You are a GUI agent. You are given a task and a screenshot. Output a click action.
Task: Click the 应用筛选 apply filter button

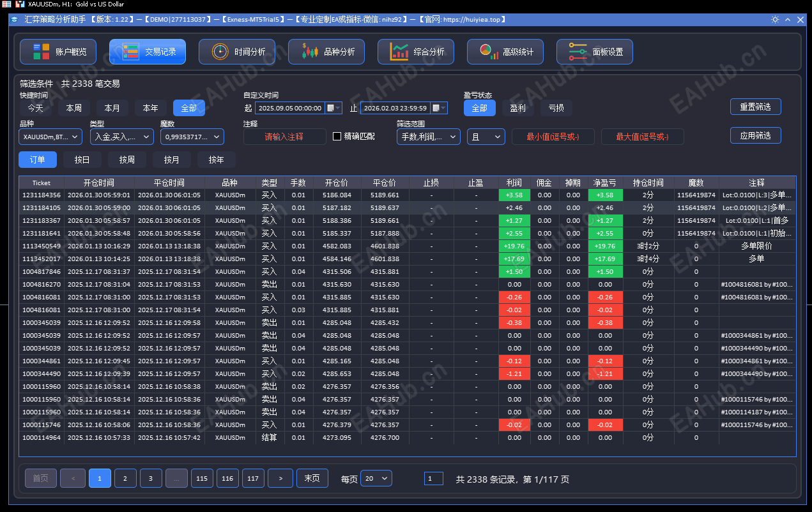[756, 135]
